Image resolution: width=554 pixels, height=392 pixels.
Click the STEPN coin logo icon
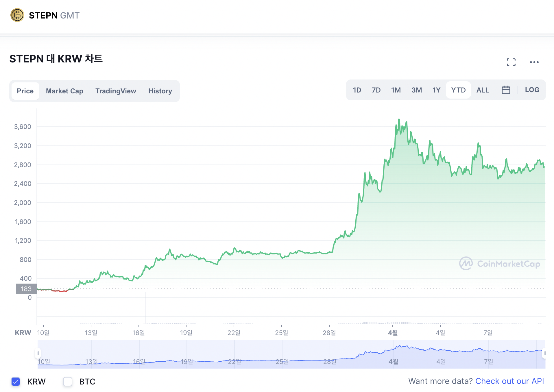pos(17,15)
